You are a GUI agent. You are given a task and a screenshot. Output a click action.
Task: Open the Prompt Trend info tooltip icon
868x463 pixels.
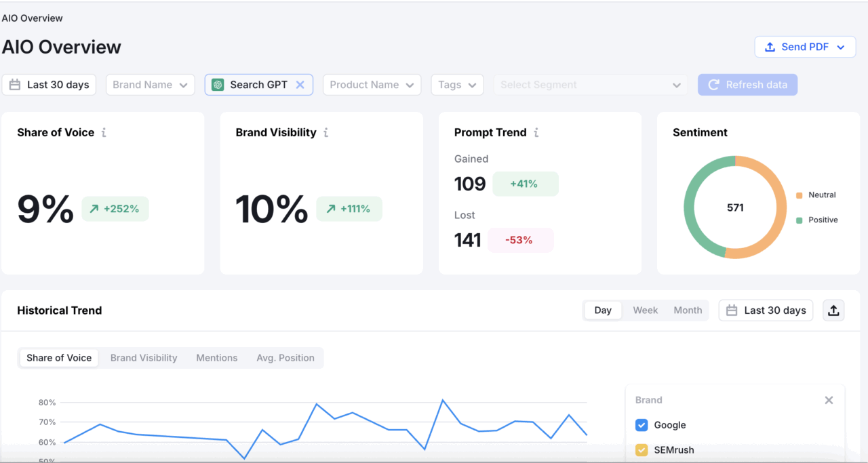point(537,133)
